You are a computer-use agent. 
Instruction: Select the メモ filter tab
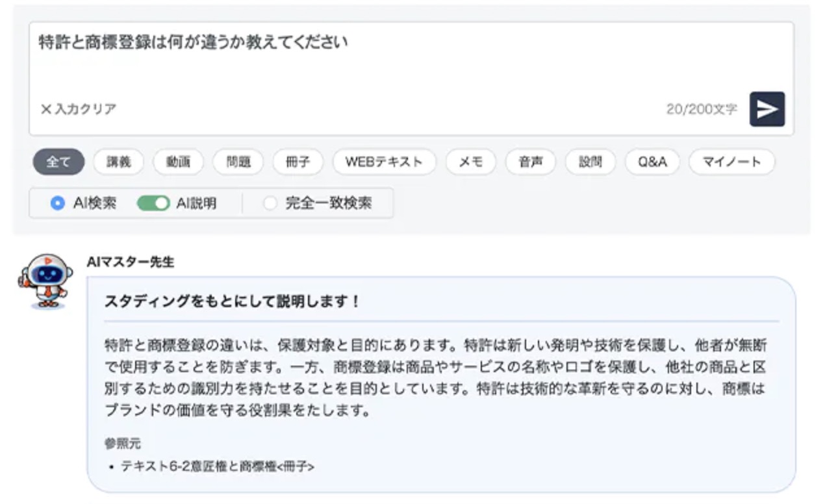pos(470,162)
